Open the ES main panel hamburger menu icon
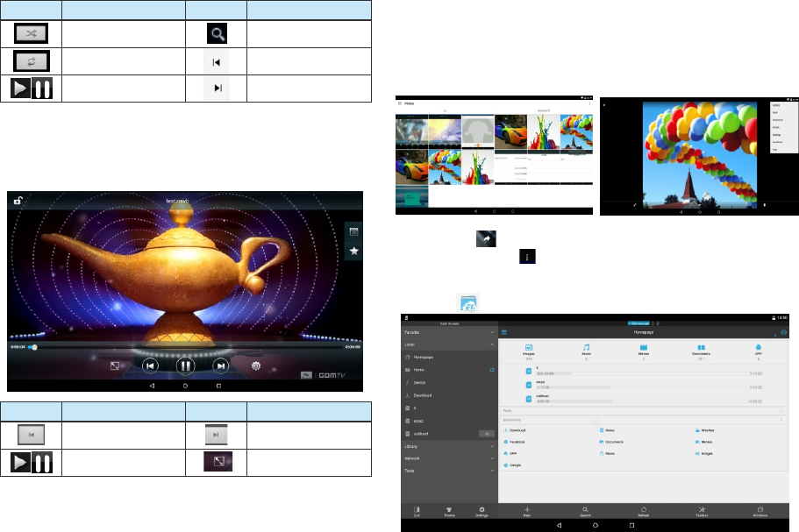 504,332
